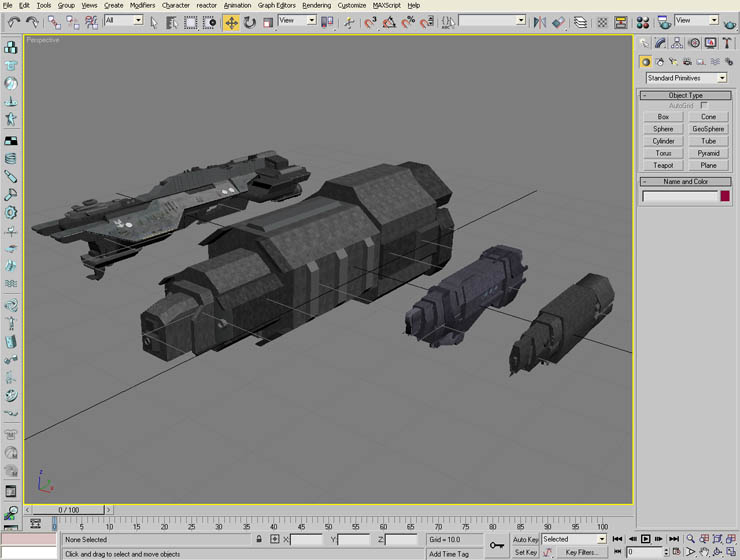The width and height of the screenshot is (740, 560).
Task: Click the GeoSphere primitive button
Action: [x=708, y=129]
